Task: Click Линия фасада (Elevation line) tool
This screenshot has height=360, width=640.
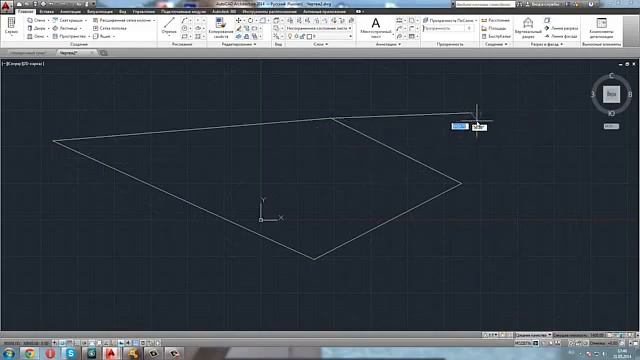Action: [561, 36]
